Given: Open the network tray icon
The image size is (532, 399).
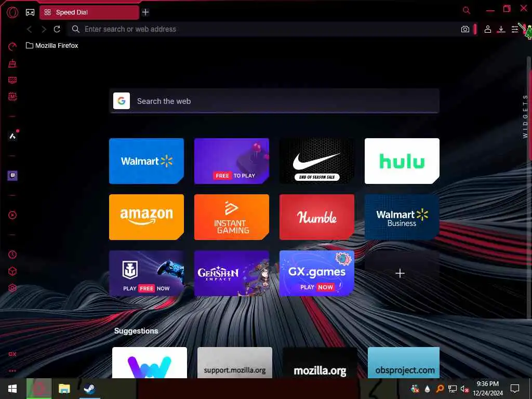Looking at the screenshot, I should (453, 389).
